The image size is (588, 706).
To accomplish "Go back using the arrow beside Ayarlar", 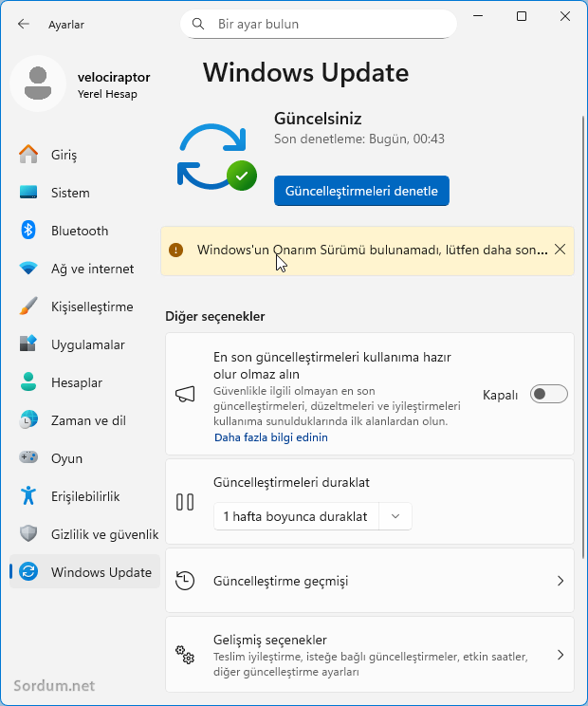I will [x=24, y=24].
